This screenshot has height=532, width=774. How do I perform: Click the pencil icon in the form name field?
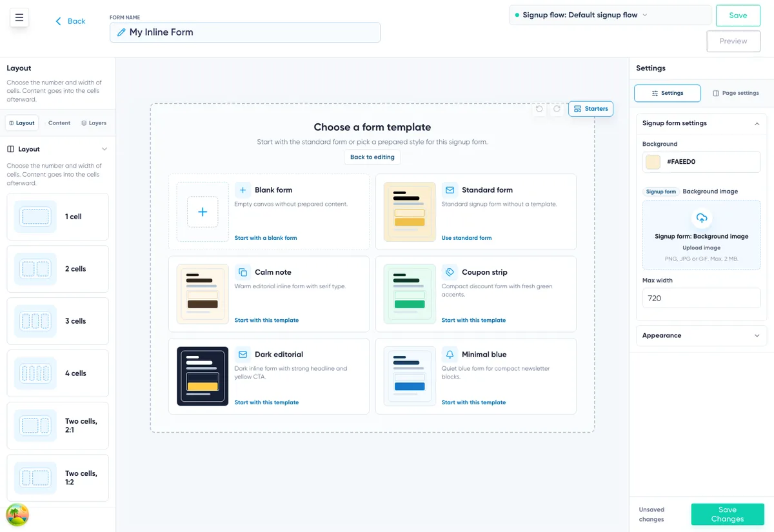click(x=121, y=32)
